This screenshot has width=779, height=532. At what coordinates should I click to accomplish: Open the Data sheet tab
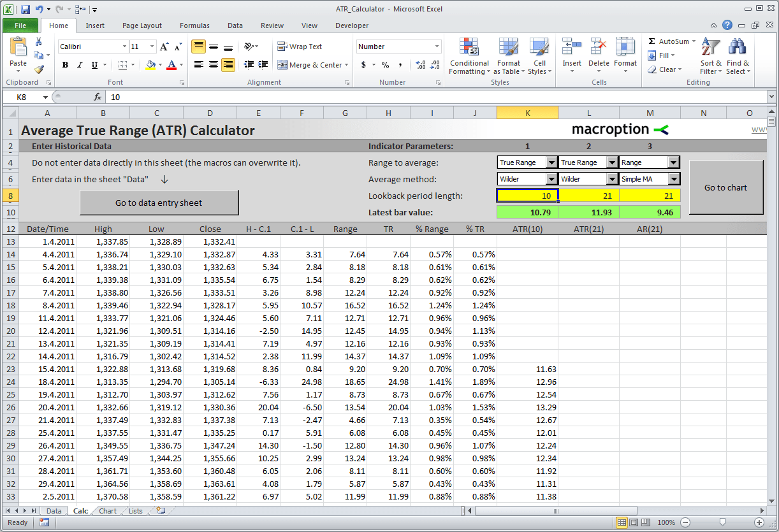[54, 510]
